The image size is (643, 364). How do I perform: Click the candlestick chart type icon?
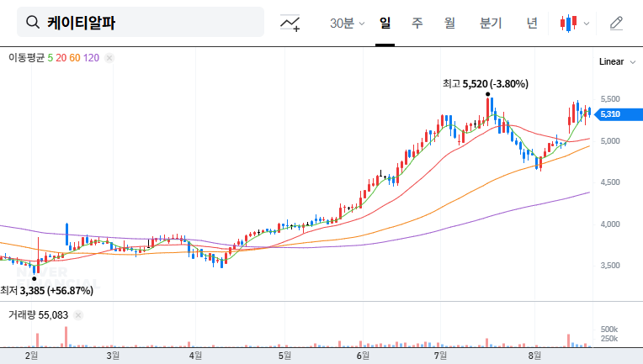(569, 23)
